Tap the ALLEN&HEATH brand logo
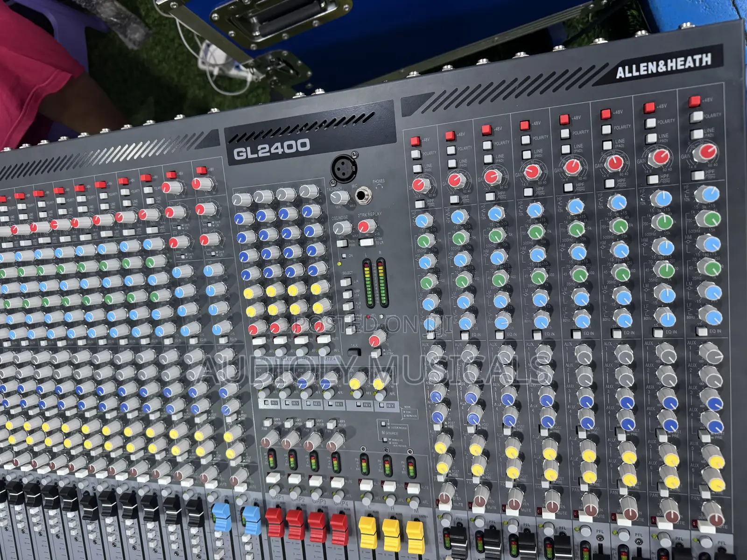 coord(663,66)
